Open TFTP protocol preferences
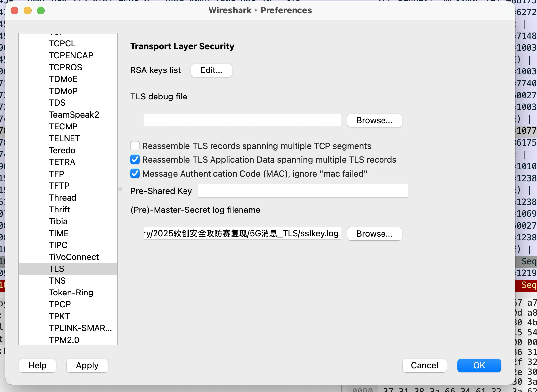The height and width of the screenshot is (392, 537). [x=68, y=186]
